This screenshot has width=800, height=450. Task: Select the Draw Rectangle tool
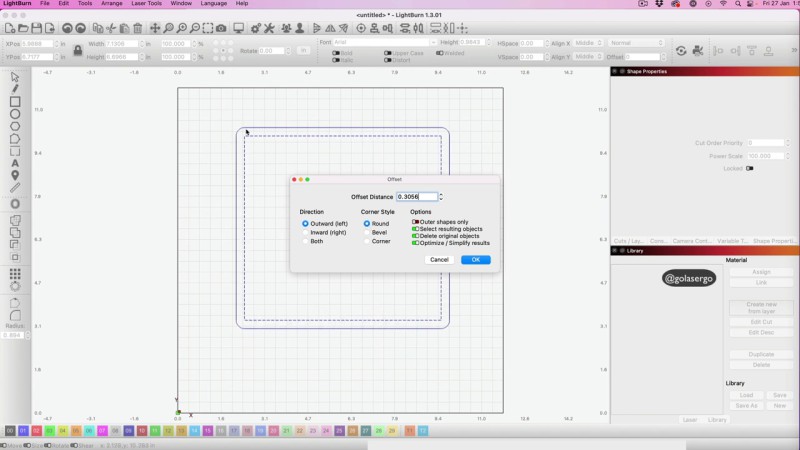(x=15, y=101)
